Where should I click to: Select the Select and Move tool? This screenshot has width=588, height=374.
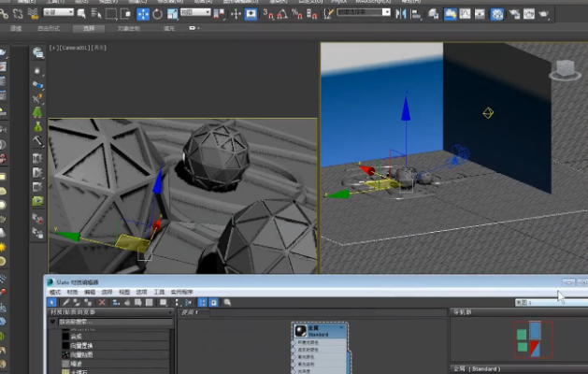143,14
